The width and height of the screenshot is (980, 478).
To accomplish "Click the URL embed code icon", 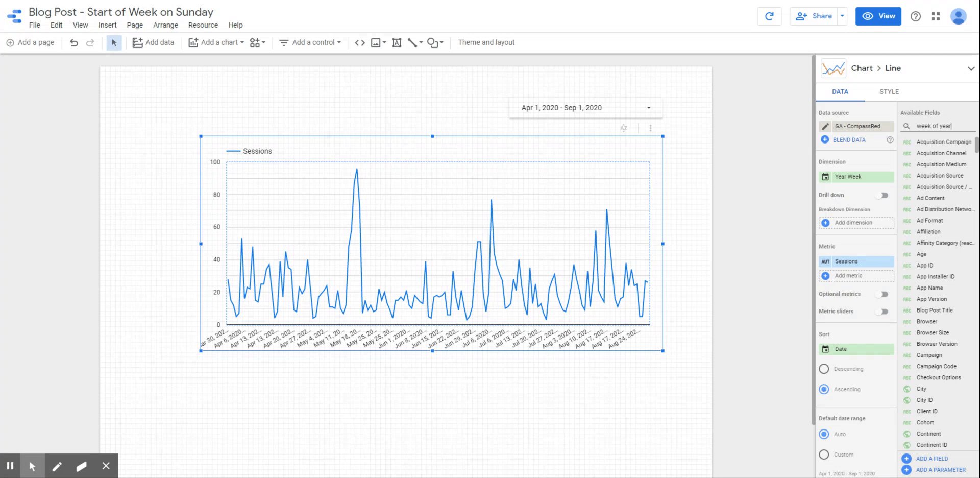I will click(360, 43).
